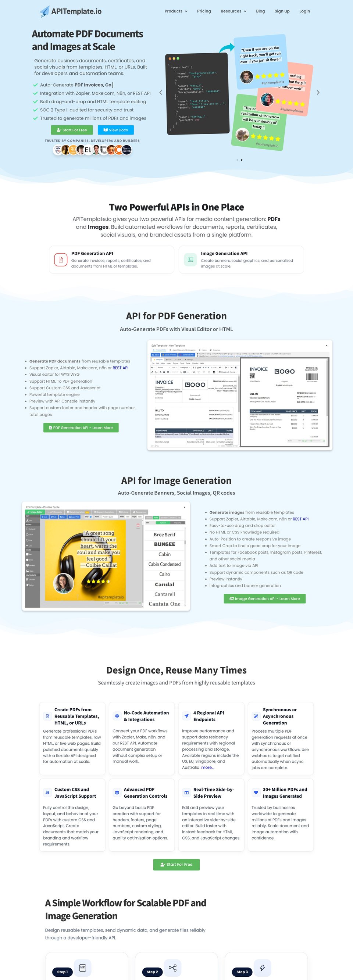Advance carousel with right arrow
This screenshot has width=353, height=980.
(x=318, y=92)
